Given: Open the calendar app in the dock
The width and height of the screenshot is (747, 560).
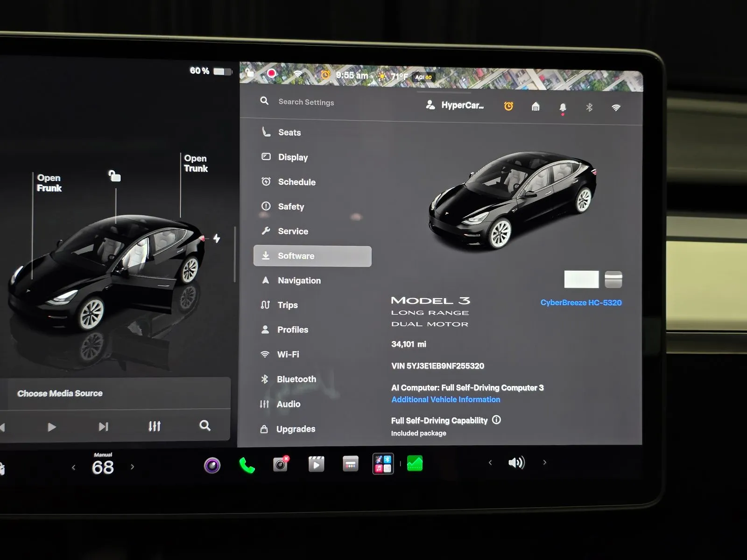Looking at the screenshot, I should coord(351,464).
